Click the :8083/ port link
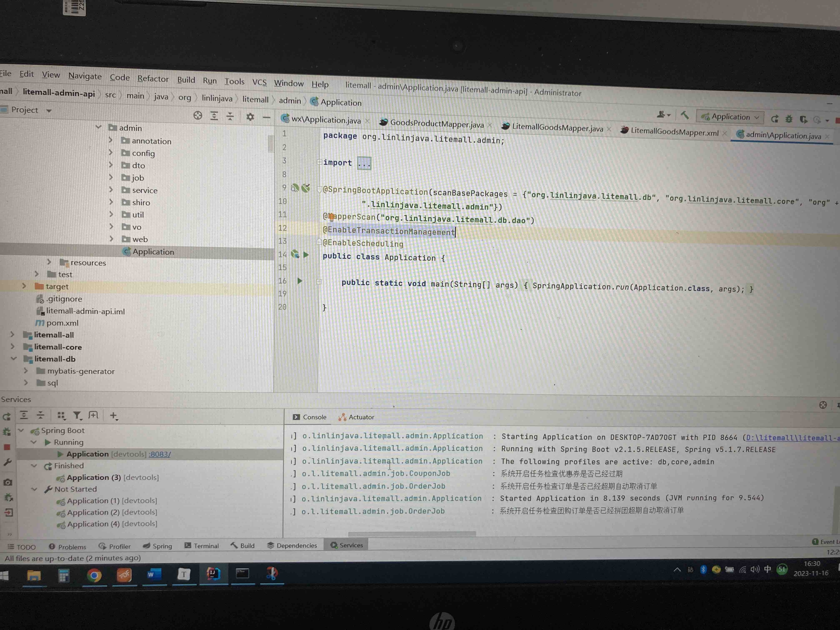Image resolution: width=840 pixels, height=630 pixels. pos(160,454)
